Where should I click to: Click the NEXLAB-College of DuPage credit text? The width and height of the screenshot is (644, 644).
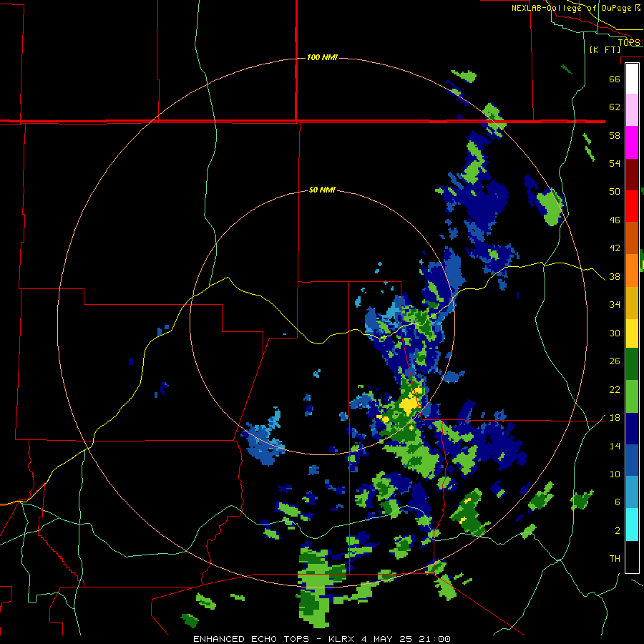[x=575, y=8]
